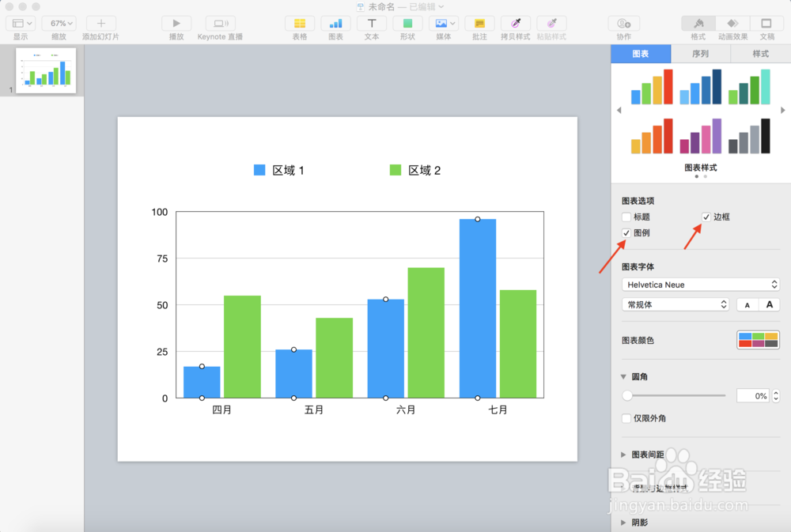The image size is (791, 532).
Task: Add a comment with 批注 icon
Action: click(480, 25)
